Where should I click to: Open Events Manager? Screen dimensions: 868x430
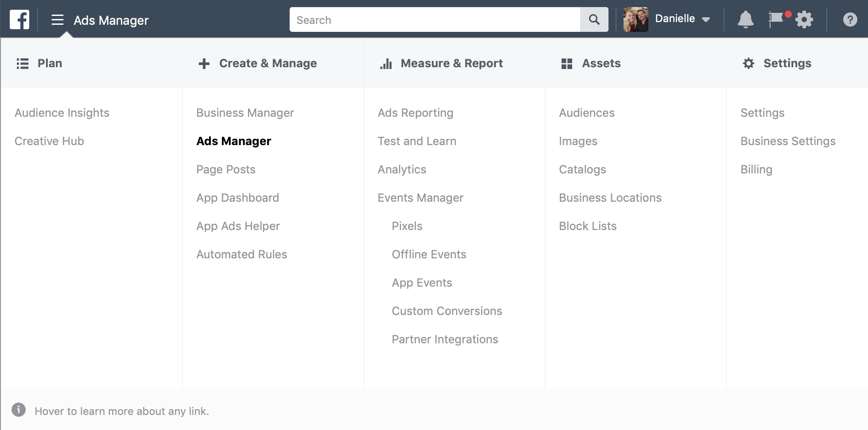(x=420, y=198)
